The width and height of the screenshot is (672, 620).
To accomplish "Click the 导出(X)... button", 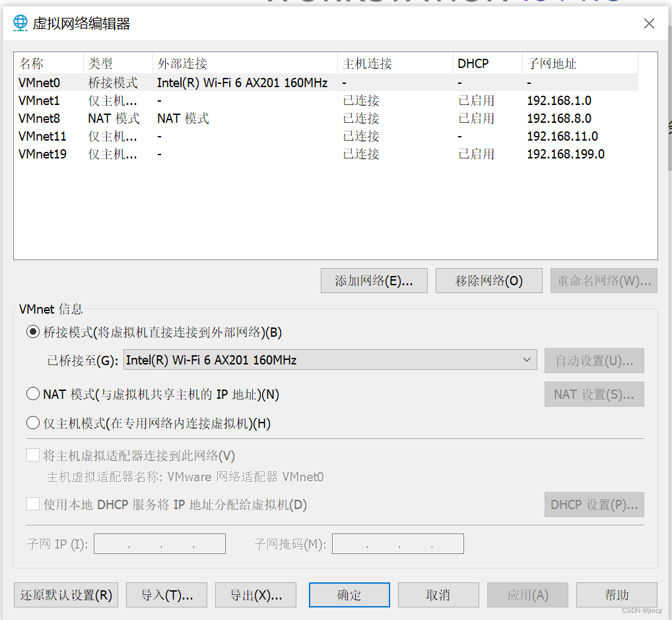I will point(256,595).
